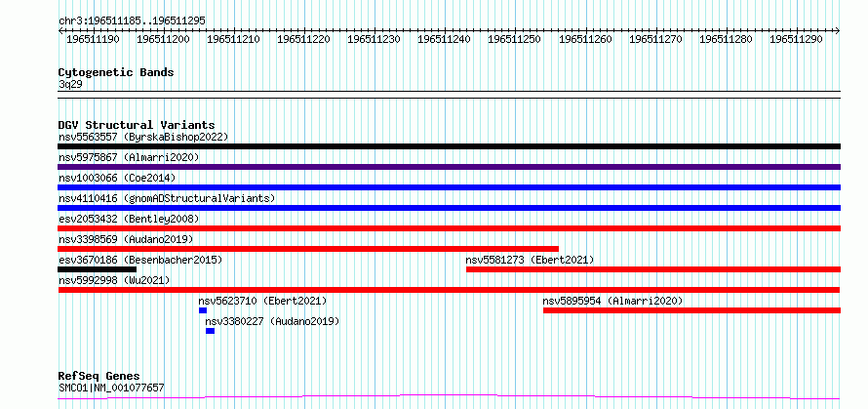Click the SMCO1|NM_001077657 gene label
Screen dimensions: 868x409
click(111, 388)
